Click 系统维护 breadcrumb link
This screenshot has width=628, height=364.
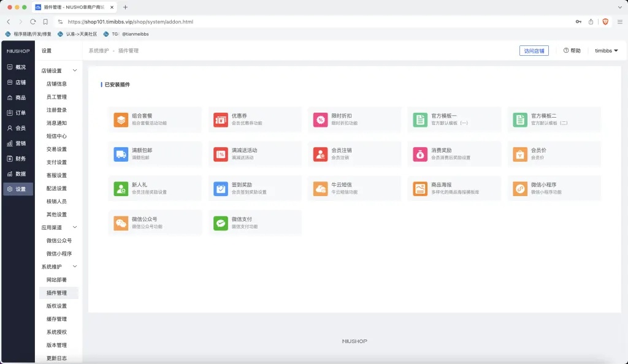(x=99, y=51)
